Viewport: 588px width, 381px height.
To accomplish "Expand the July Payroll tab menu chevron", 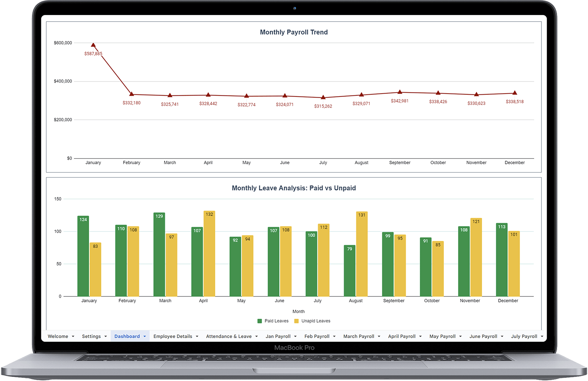I will 542,336.
